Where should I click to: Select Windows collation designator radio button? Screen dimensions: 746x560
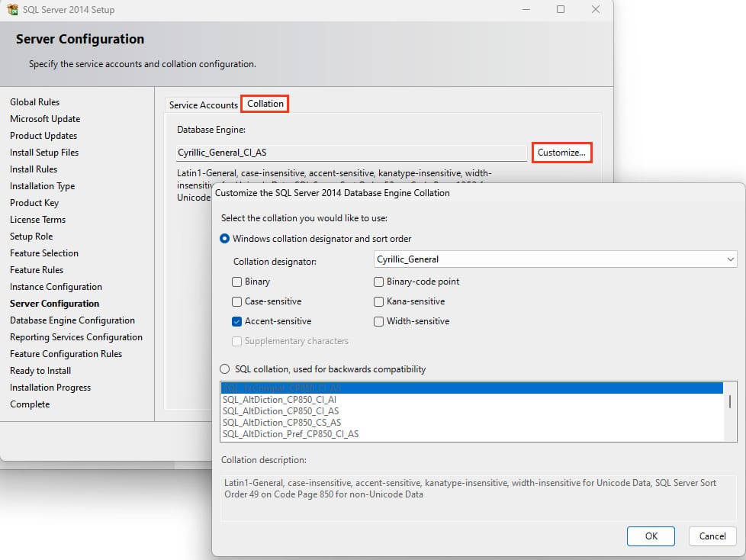pyautogui.click(x=225, y=239)
